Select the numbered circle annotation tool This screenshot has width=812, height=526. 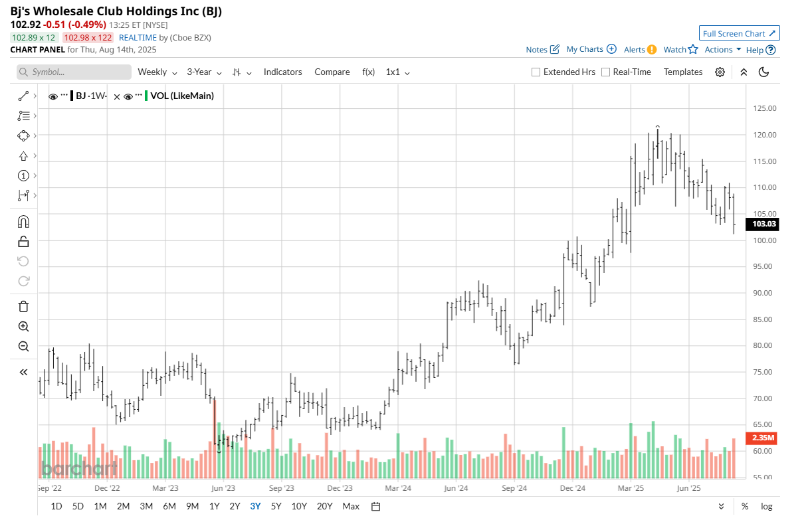pyautogui.click(x=23, y=175)
